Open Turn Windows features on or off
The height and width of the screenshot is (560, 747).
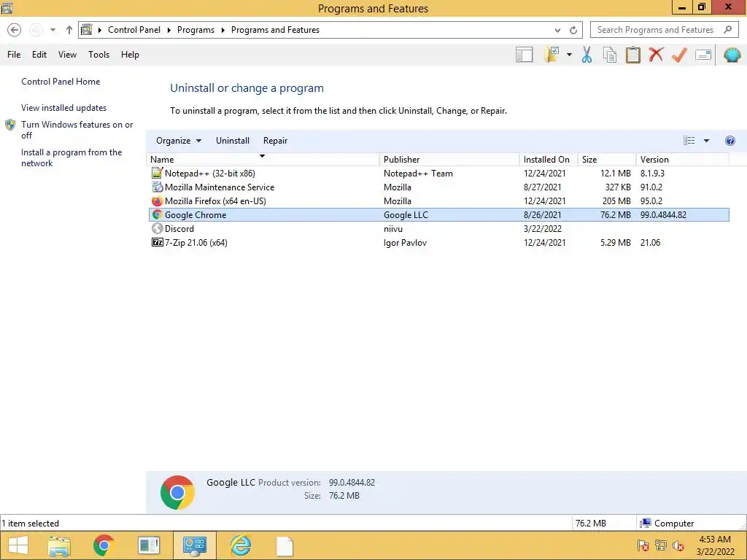coord(77,130)
